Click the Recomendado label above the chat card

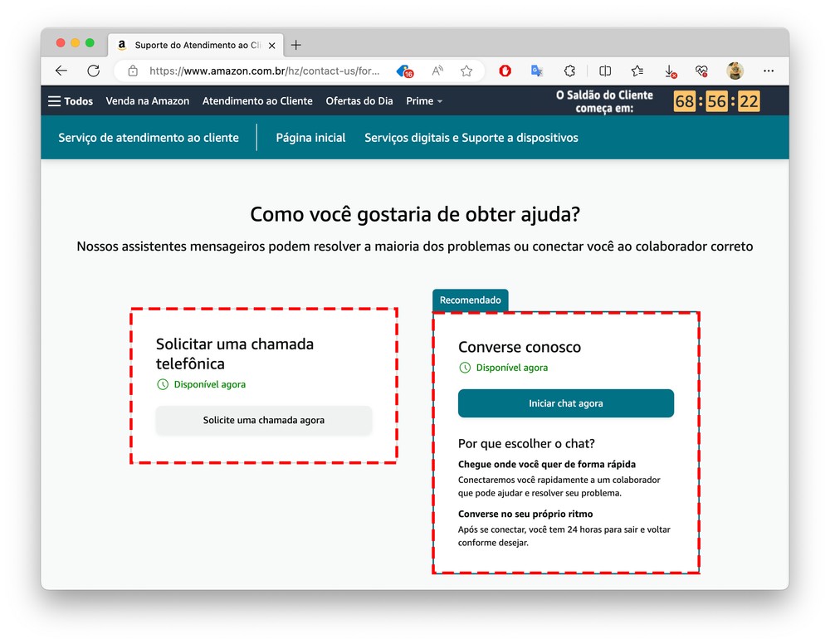point(470,300)
